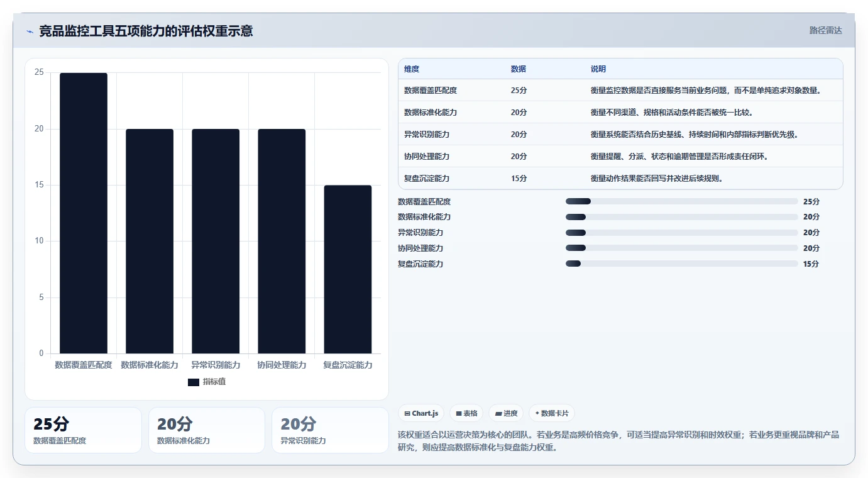Toggle the 指标值 legend color box

pos(194,382)
